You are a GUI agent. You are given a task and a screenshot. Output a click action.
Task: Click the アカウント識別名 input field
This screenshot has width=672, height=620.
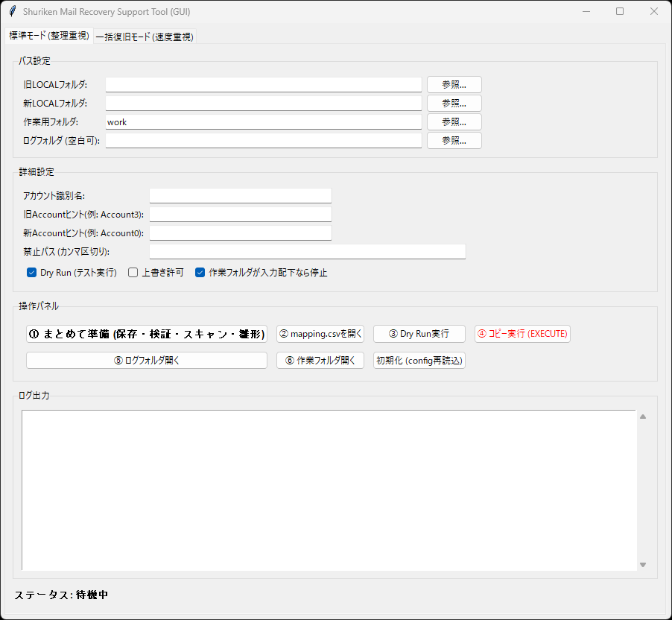(240, 195)
